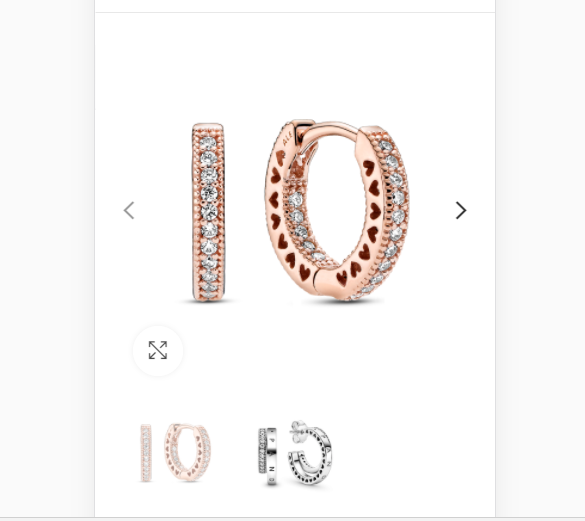585x521 pixels.
Task: Click the main rose gold earrings image
Action: [x=300, y=211]
